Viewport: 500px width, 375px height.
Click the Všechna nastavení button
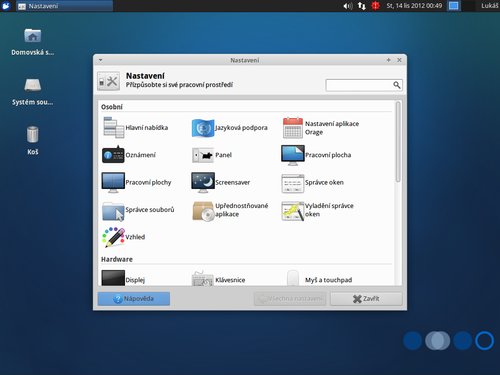click(x=290, y=299)
